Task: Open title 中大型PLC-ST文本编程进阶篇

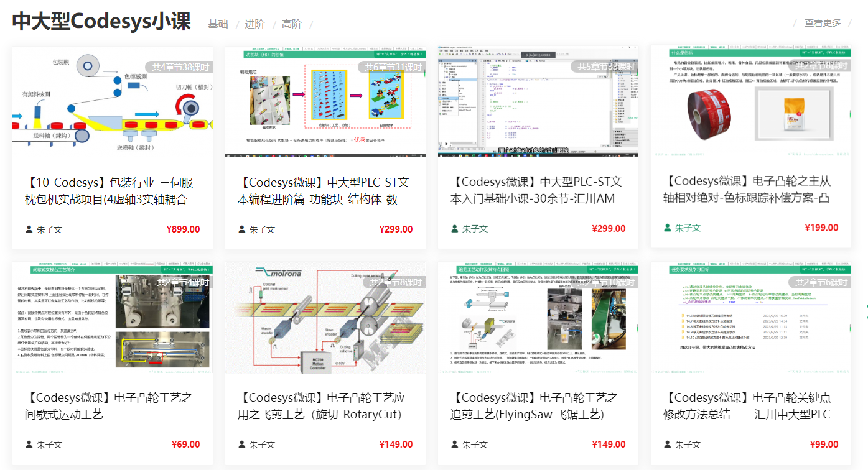Action: 324,191
